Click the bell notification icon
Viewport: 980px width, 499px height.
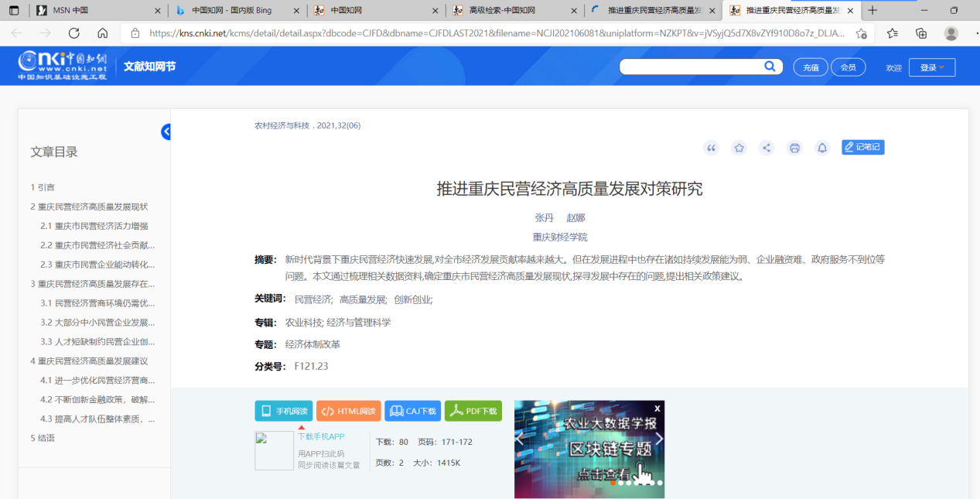822,148
